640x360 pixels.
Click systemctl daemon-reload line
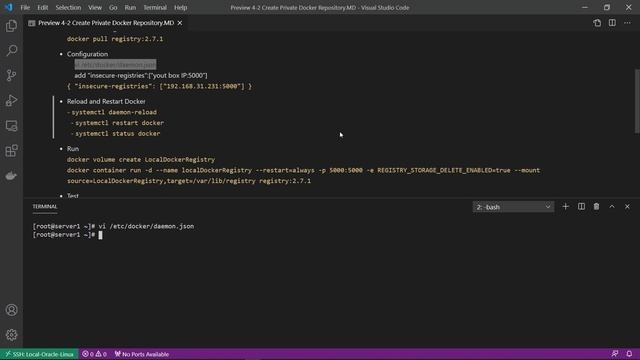point(114,112)
